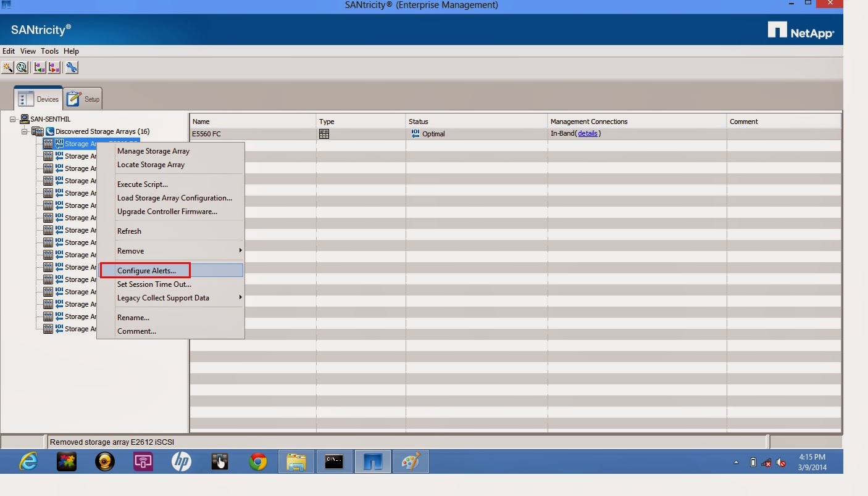Open Internet Explorer from the taskbar
This screenshot has width=868, height=496.
click(x=28, y=461)
